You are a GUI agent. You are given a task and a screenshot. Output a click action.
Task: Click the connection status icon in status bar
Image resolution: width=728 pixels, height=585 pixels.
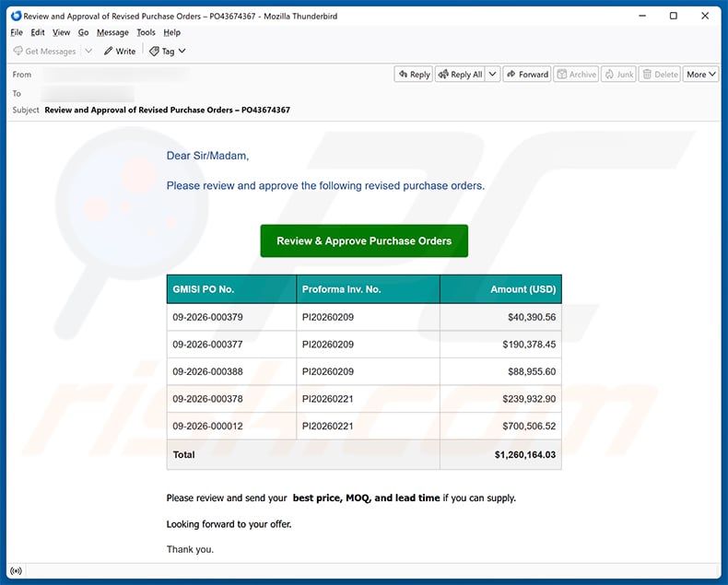[16, 570]
